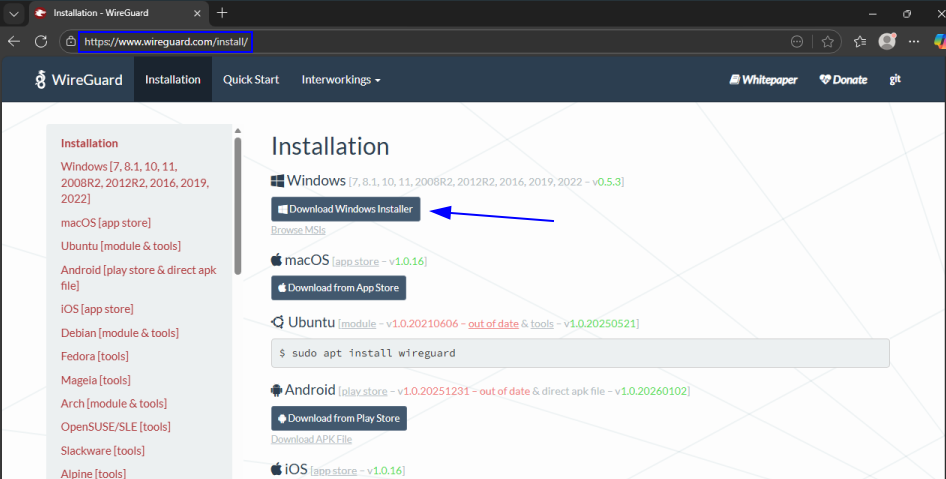946x479 pixels.
Task: Jump to Windows section in sidebar
Action: [135, 182]
